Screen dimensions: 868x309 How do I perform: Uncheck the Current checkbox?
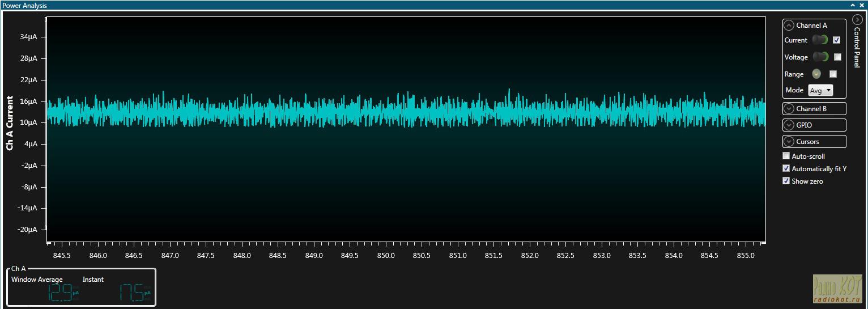pos(836,40)
